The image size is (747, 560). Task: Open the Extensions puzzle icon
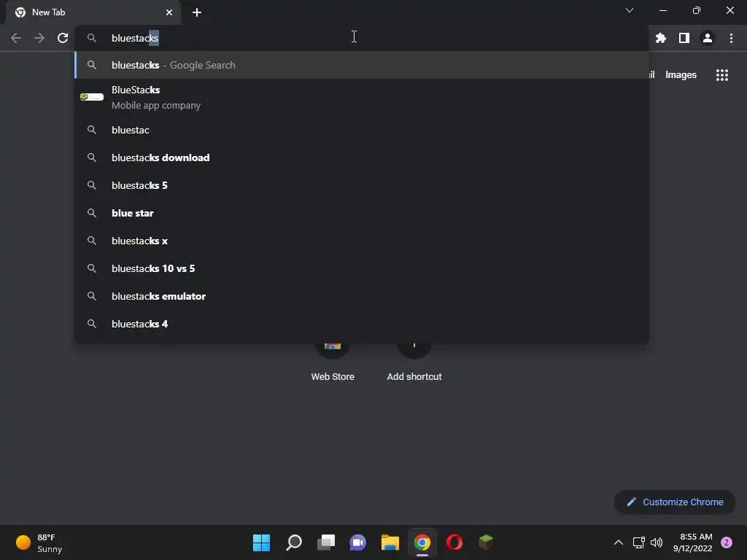pyautogui.click(x=661, y=38)
